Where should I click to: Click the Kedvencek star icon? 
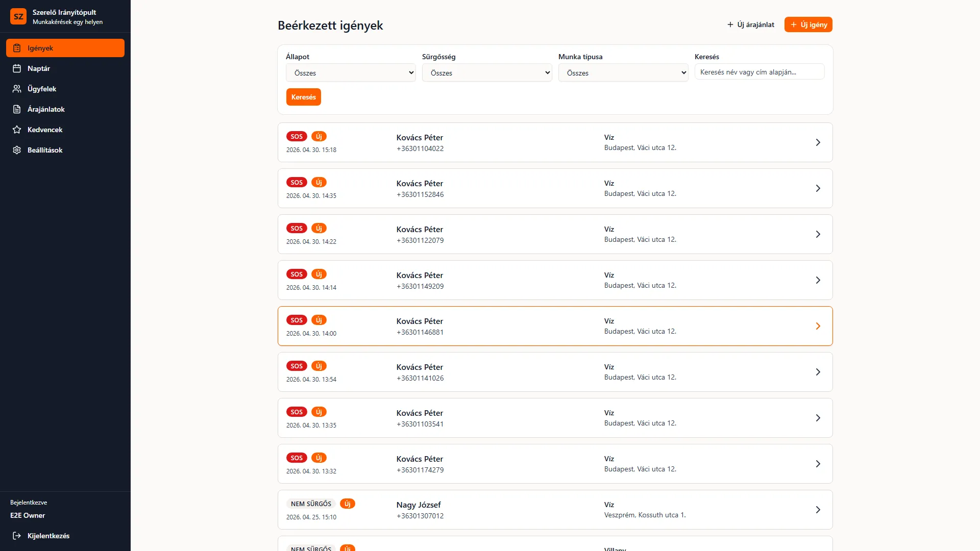click(x=17, y=130)
